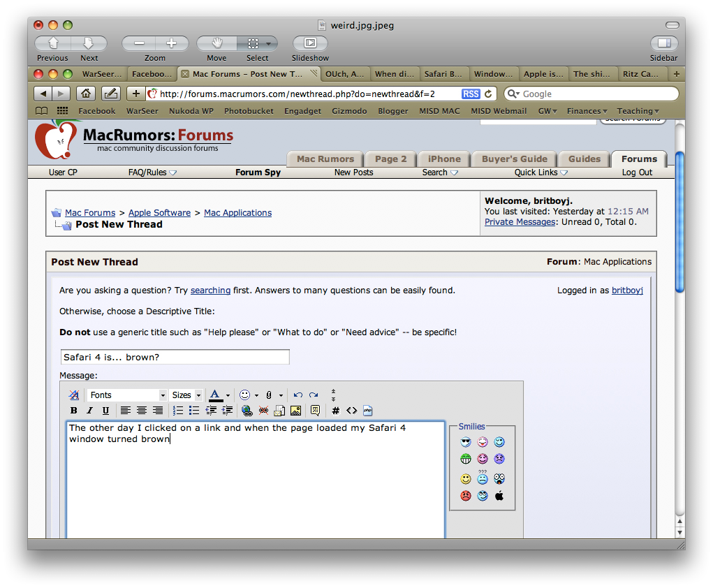Image resolution: width=713 pixels, height=588 pixels.
Task: Click the Remove Text Formatting icon
Action: click(73, 395)
